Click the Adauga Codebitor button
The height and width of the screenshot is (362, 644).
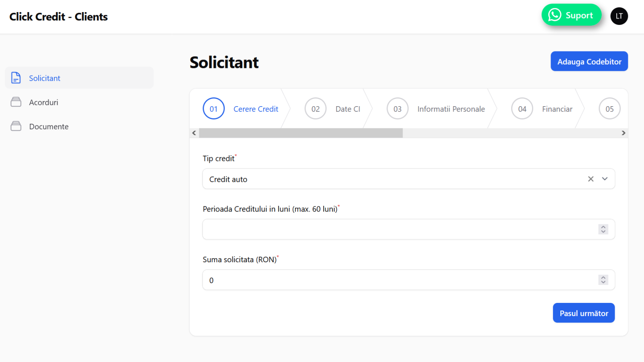pyautogui.click(x=589, y=62)
